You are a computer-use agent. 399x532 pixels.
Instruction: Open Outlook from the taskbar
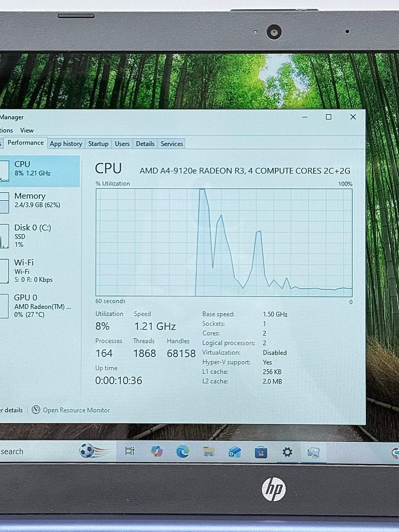click(234, 452)
